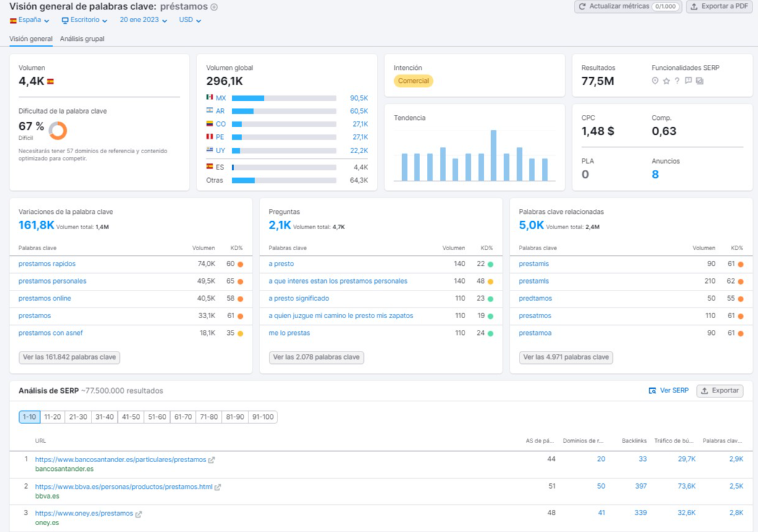Image resolution: width=758 pixels, height=532 pixels.
Task: Click Ver las 2.078 palabras clave
Action: point(316,357)
